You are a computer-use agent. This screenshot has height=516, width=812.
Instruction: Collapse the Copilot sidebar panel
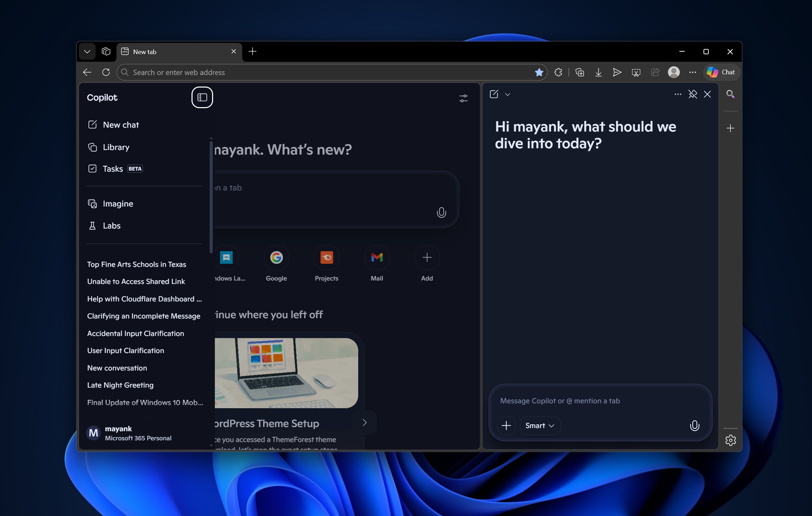[x=202, y=97]
